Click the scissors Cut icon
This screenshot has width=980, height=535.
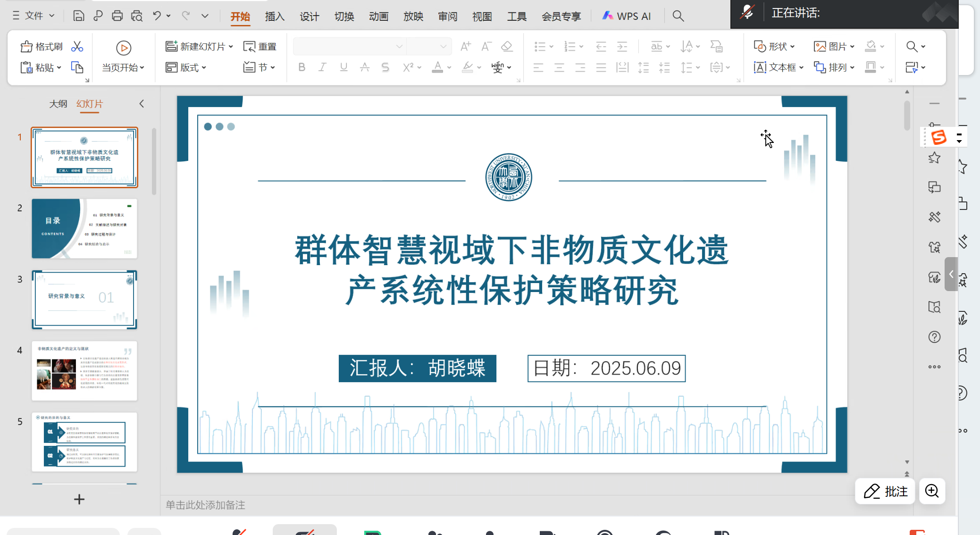pyautogui.click(x=77, y=47)
